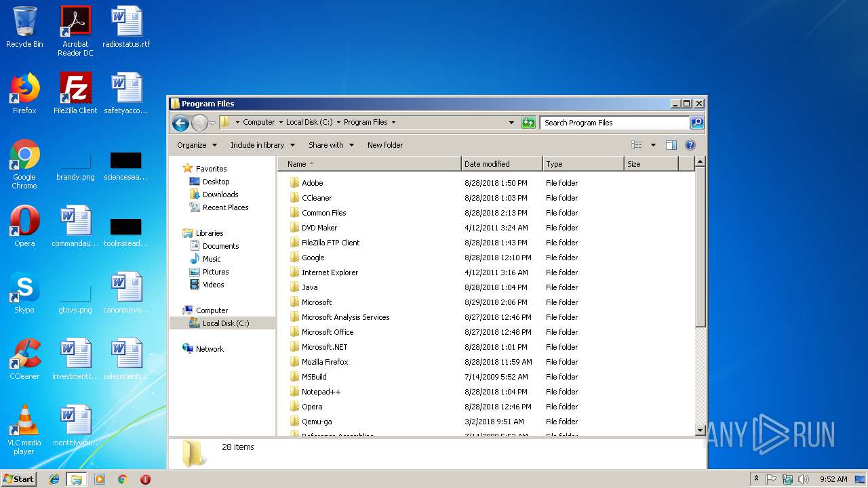Click the Forward navigation arrow in Explorer
The height and width of the screenshot is (488, 868).
coord(199,123)
